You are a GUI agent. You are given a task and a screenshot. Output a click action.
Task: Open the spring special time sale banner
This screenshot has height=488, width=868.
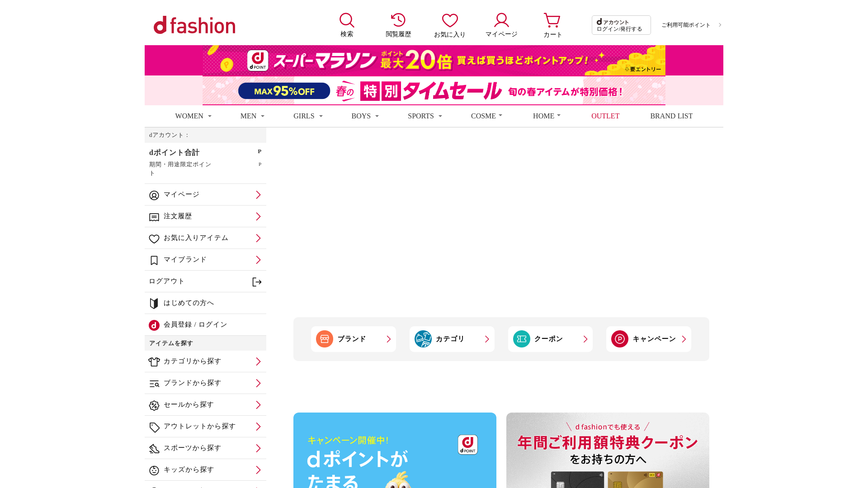tap(434, 90)
